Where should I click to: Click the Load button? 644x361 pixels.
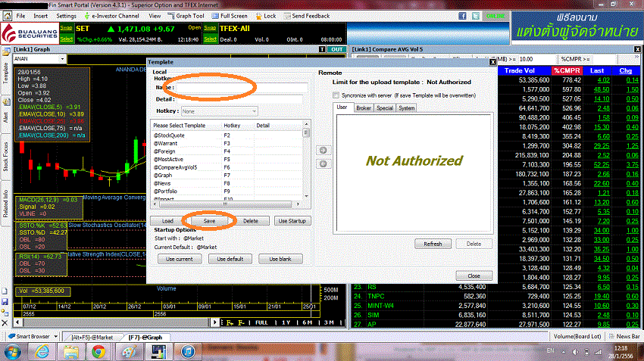pyautogui.click(x=167, y=221)
